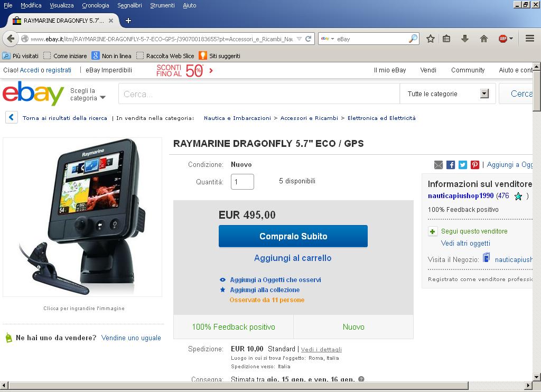Open the Downloads arrow icon
The height and width of the screenshot is (392, 541).
[x=465, y=39]
